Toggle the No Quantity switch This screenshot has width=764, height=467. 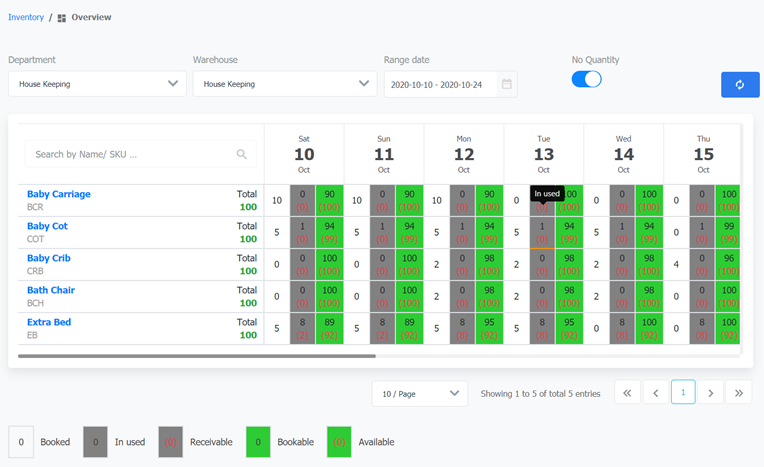pyautogui.click(x=586, y=79)
